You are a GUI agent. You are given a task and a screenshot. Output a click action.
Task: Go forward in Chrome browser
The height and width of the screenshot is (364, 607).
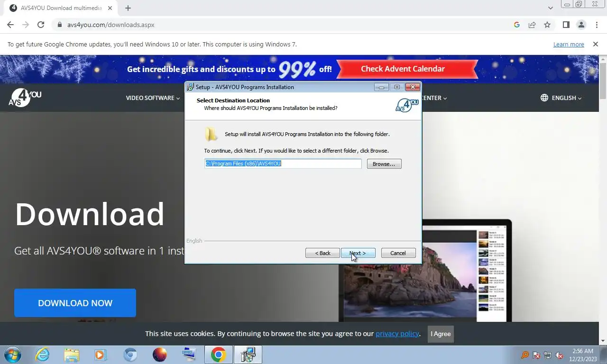pos(26,25)
